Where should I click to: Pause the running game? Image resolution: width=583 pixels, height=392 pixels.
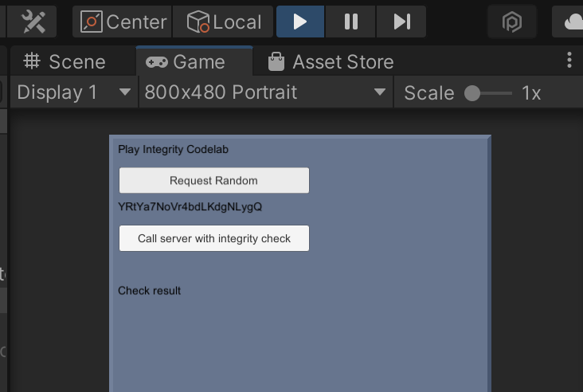click(350, 22)
